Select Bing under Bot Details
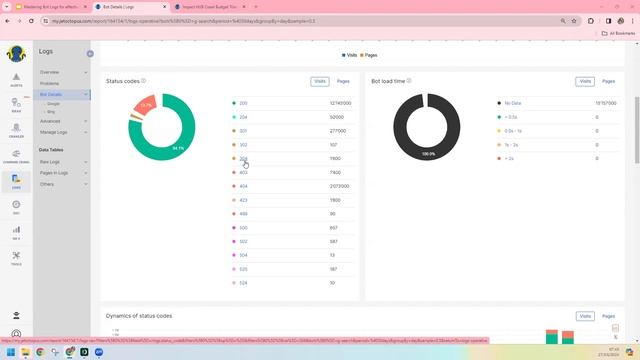This screenshot has width=640, height=360. point(51,111)
